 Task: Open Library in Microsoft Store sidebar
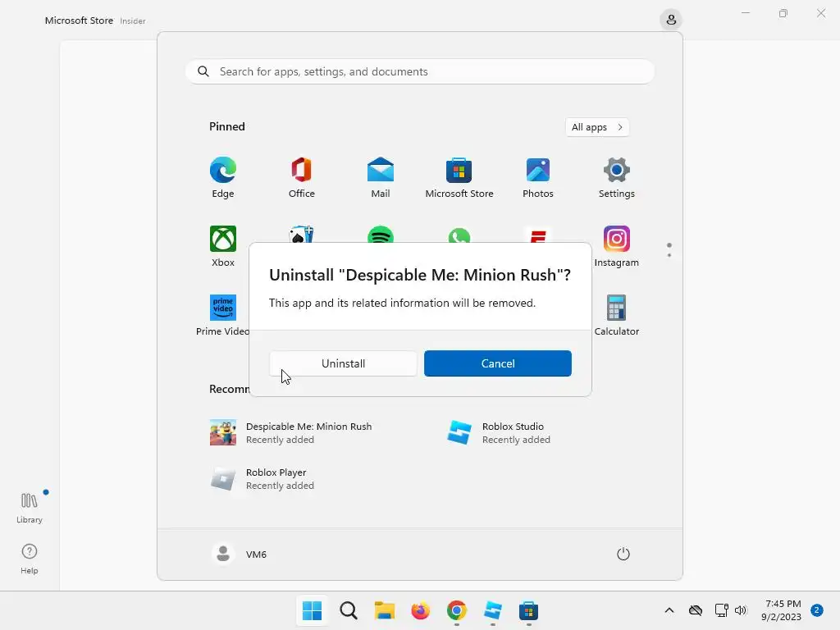pyautogui.click(x=30, y=507)
